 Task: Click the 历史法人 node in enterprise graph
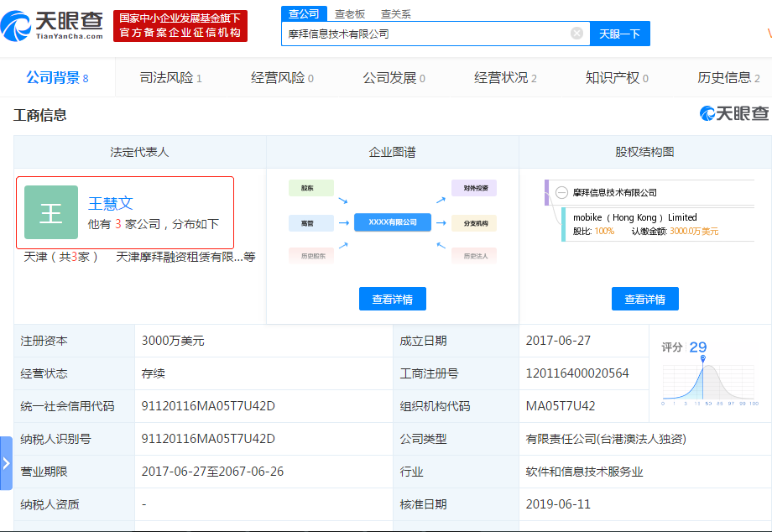pyautogui.click(x=474, y=256)
